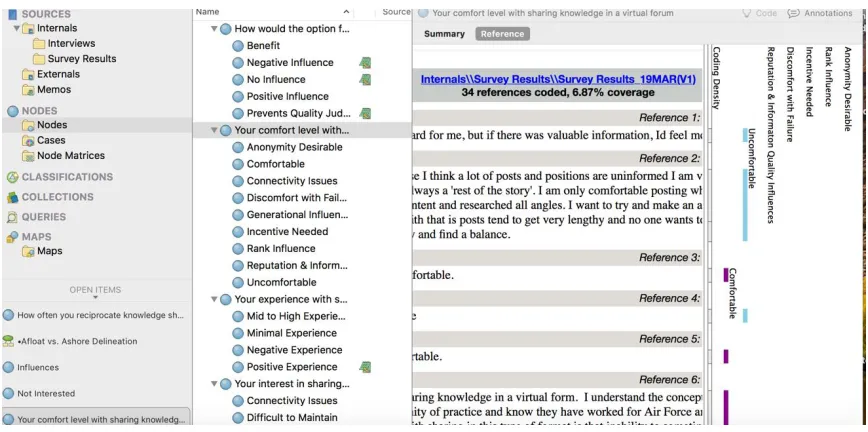Collapse the 'Your experience with s...' node
Screen dimensions: 868x432
click(214, 299)
